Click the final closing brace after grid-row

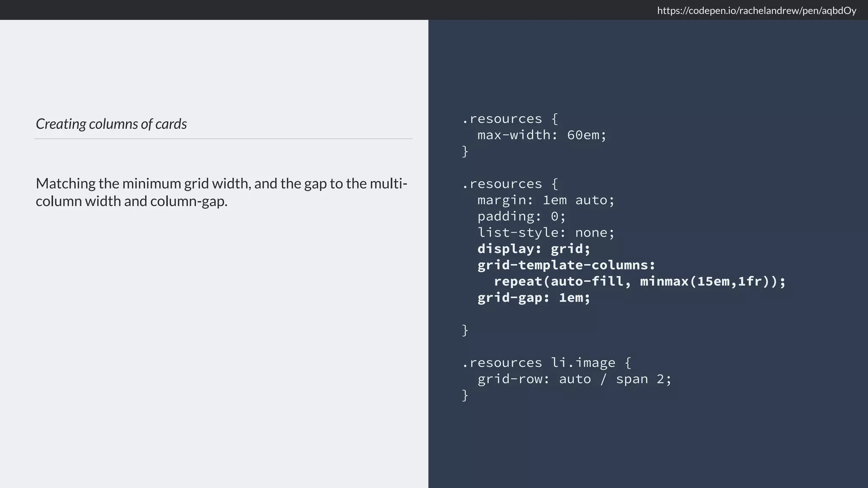tap(465, 395)
